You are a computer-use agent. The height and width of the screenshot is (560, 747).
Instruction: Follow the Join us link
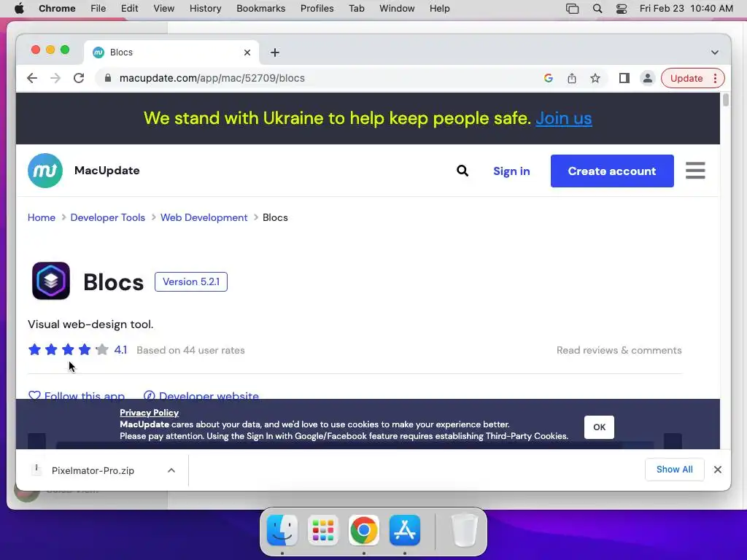coord(564,118)
